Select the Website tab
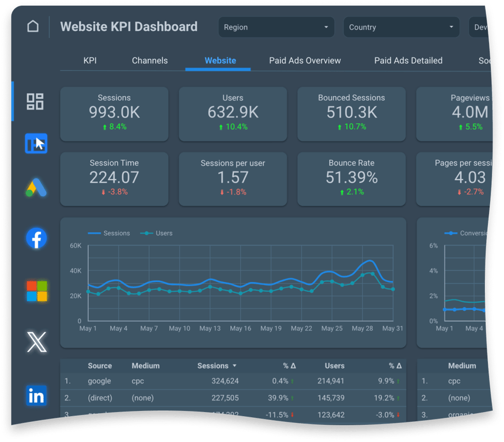The width and height of the screenshot is (504, 442). (x=220, y=60)
